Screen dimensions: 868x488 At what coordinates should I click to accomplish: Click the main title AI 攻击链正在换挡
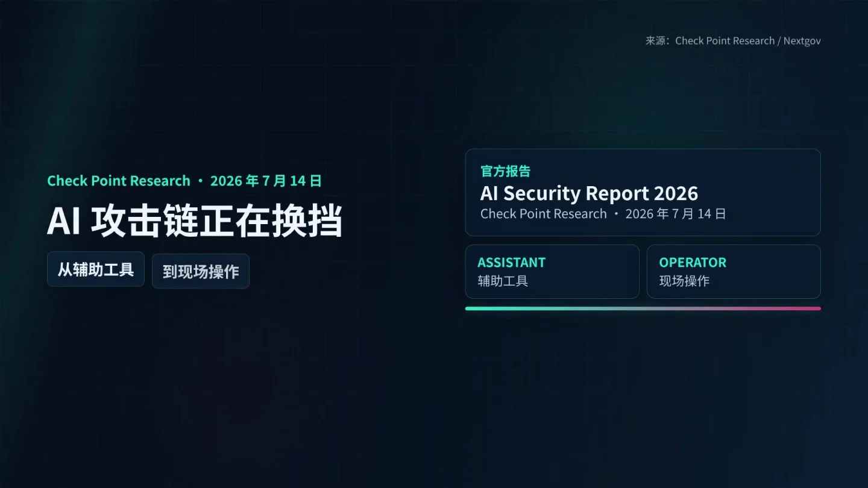click(x=195, y=221)
